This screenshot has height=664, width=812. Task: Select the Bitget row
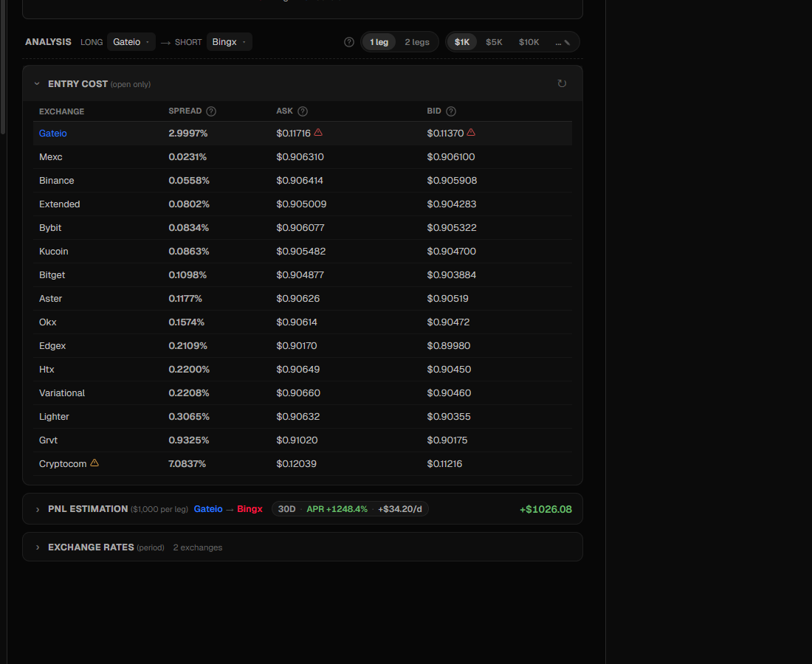[303, 274]
